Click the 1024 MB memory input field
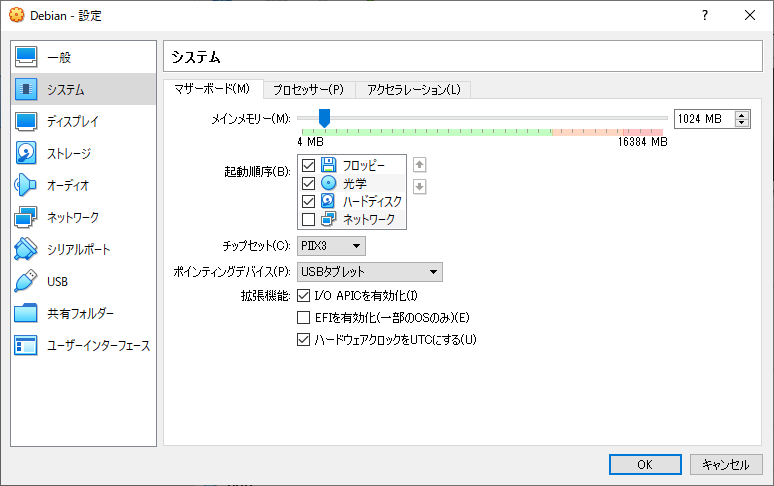Viewport: 774px width, 486px height. (704, 119)
